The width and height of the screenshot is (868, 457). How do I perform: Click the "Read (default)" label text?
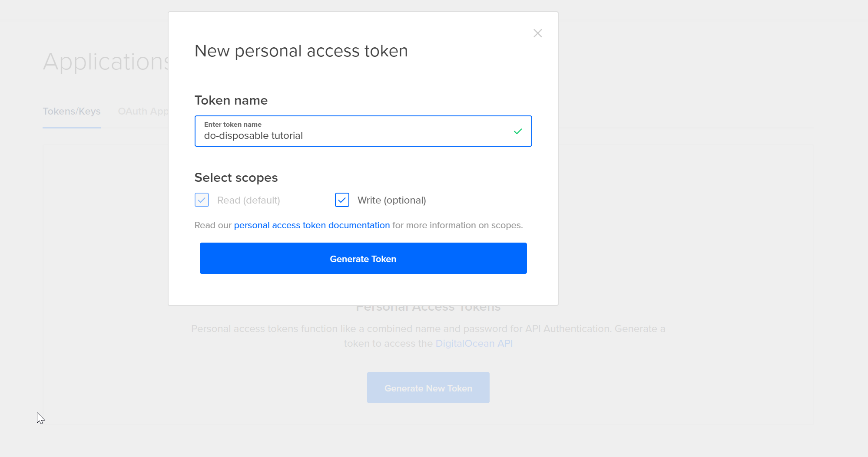[x=248, y=200]
